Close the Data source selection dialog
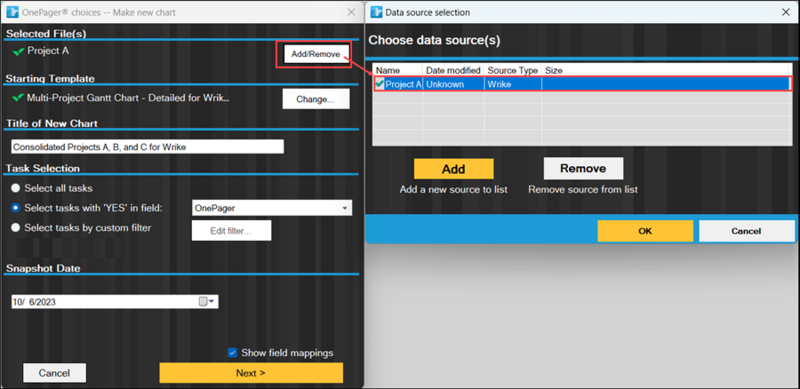 click(786, 12)
